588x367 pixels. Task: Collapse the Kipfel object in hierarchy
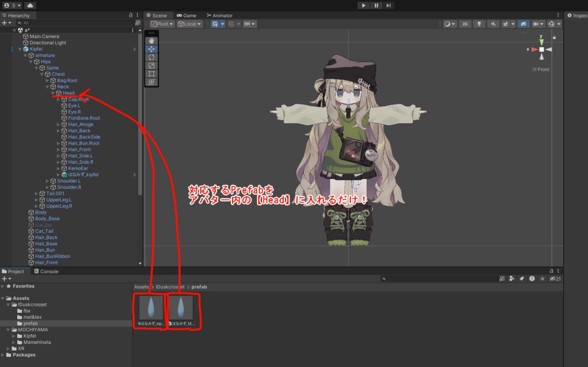pos(20,49)
